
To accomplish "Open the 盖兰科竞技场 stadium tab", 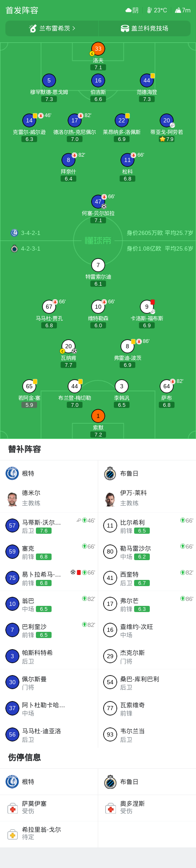I will 144,28.
